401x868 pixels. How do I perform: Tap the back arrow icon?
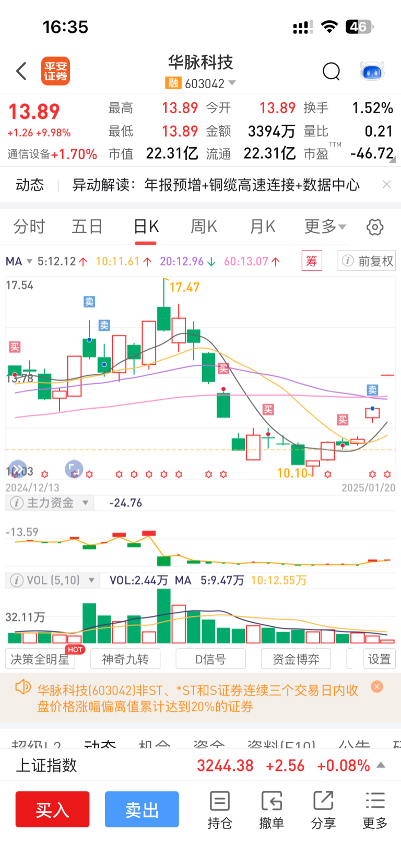click(x=21, y=71)
